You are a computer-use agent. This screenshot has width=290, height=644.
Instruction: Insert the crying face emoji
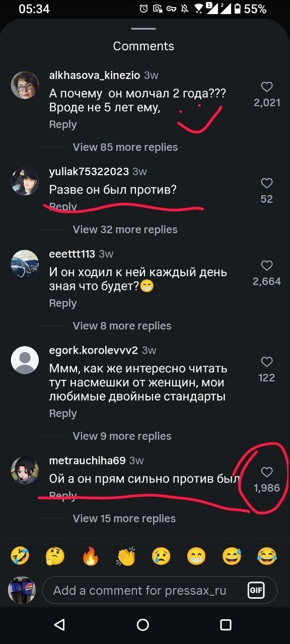click(x=161, y=556)
